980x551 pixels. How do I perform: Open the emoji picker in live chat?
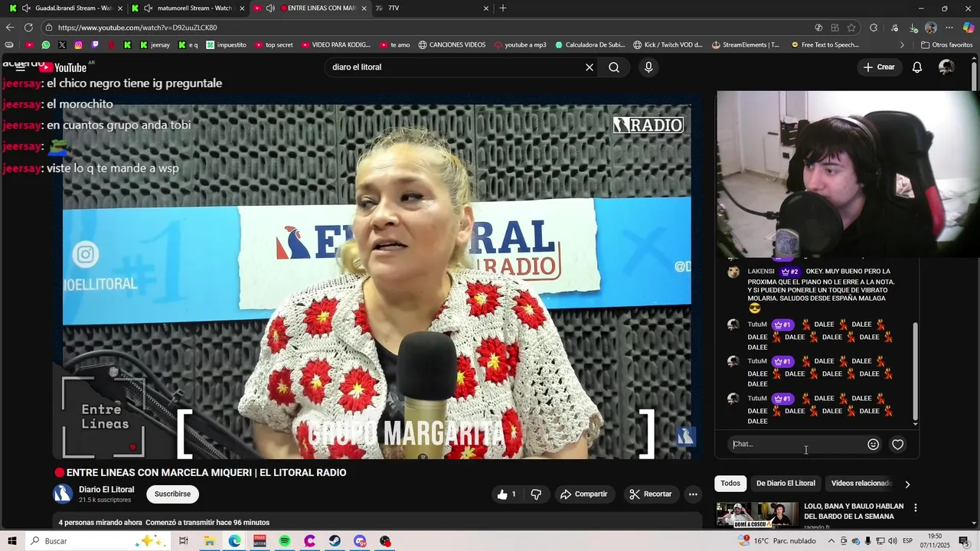coord(873,445)
